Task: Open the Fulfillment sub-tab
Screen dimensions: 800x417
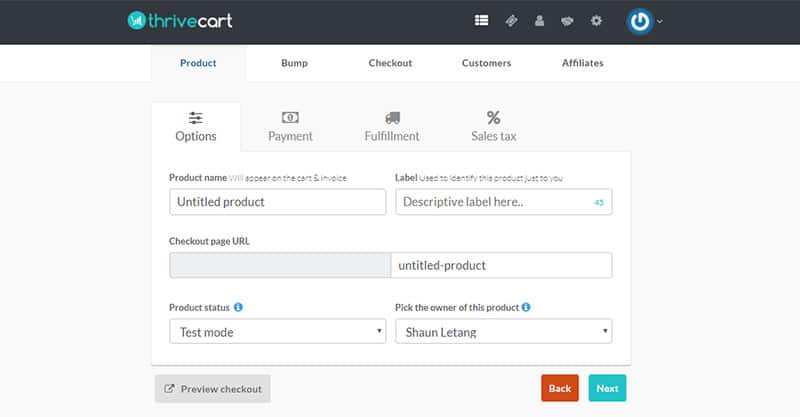Action: (x=392, y=127)
